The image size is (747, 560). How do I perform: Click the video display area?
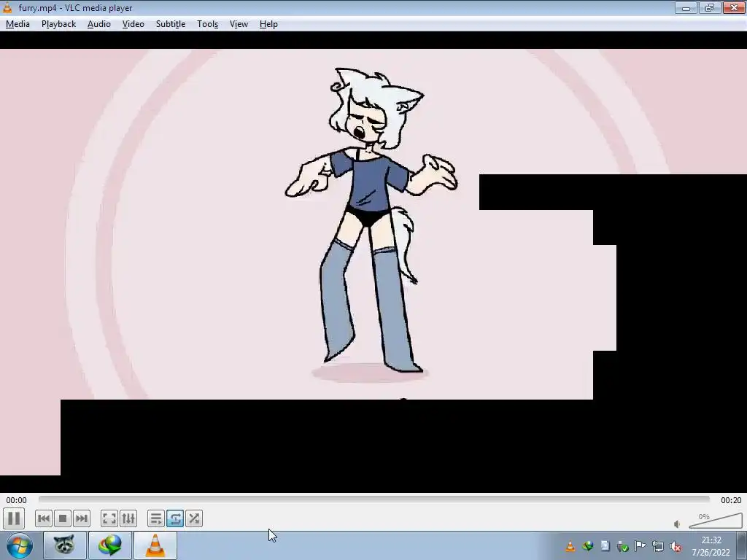click(373, 262)
